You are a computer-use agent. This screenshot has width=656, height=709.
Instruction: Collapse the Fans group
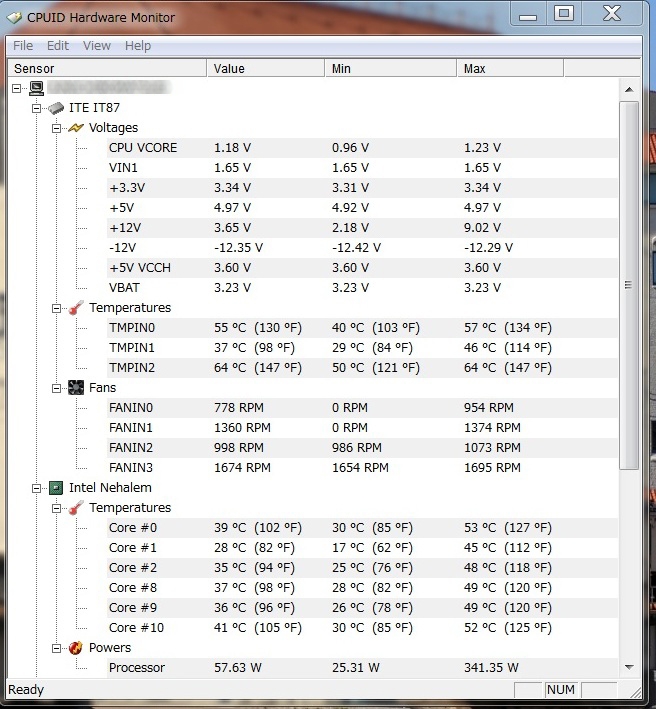click(57, 388)
